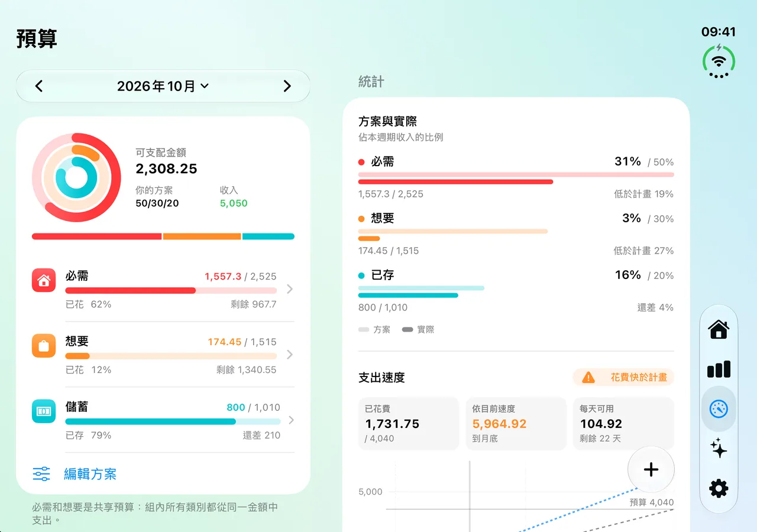This screenshot has height=532, width=757.
Task: Click the Wi-Fi status indicator
Action: point(719,61)
